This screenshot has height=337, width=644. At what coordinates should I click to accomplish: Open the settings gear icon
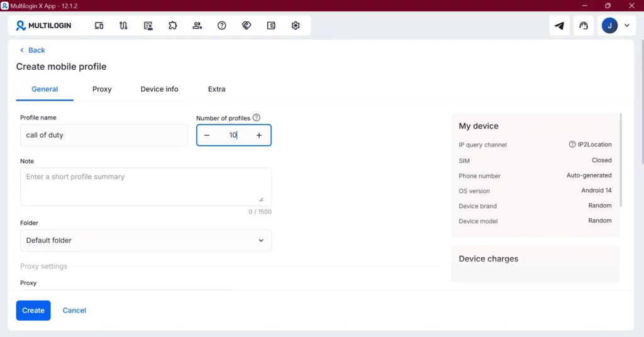[296, 26]
